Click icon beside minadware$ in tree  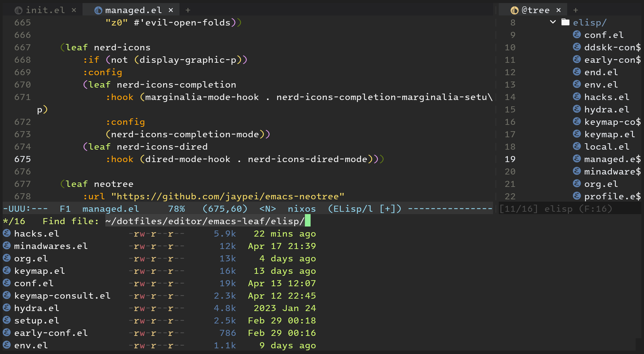[x=577, y=171]
